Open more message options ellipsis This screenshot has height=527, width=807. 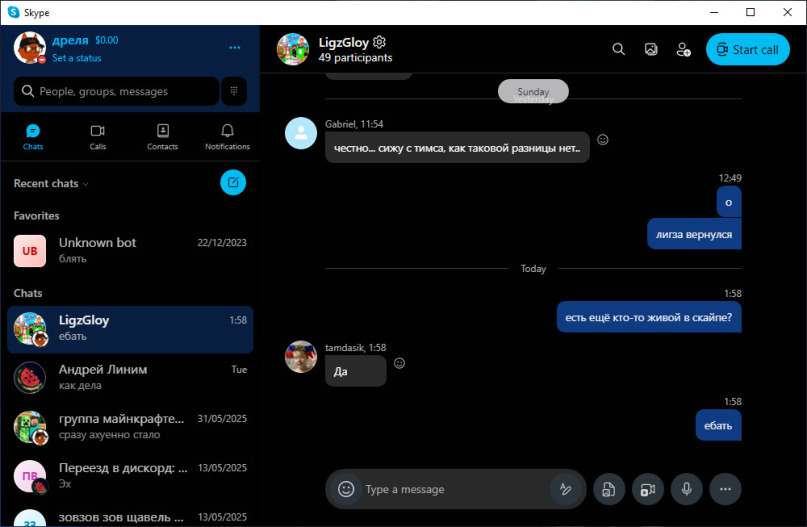point(725,489)
